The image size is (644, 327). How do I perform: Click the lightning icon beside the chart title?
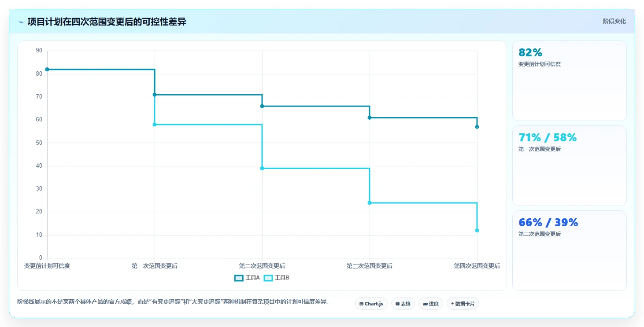[21, 22]
